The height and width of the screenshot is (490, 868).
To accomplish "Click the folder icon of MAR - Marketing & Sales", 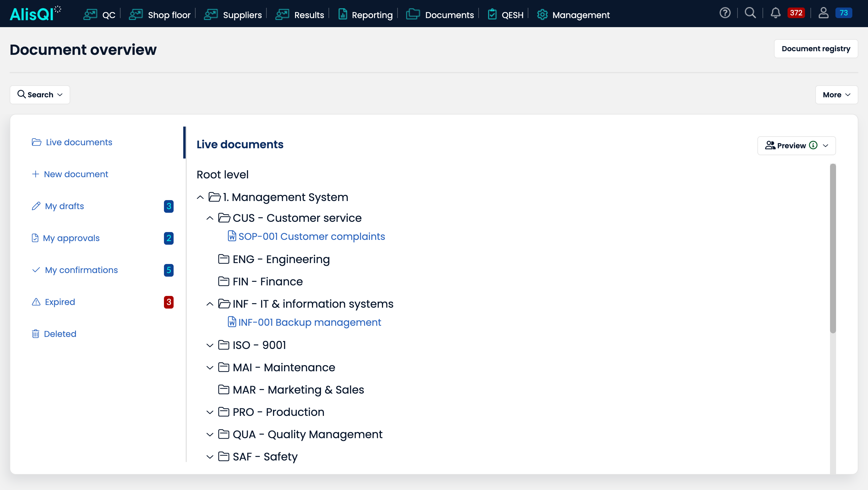I will coord(224,389).
